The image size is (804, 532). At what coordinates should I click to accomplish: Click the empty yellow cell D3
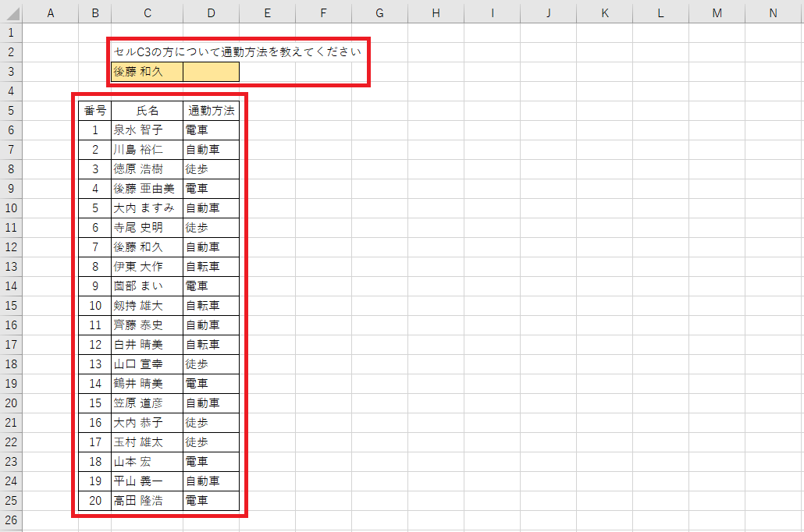point(212,72)
